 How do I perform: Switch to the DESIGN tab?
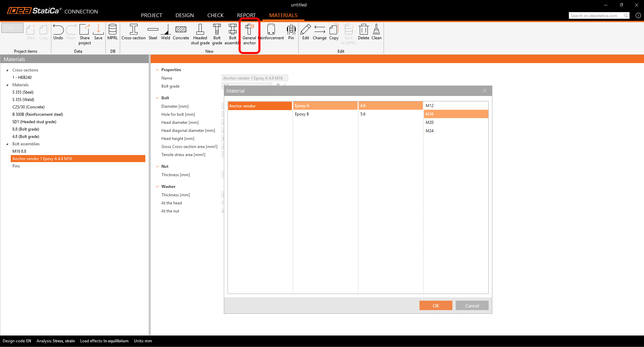[185, 15]
